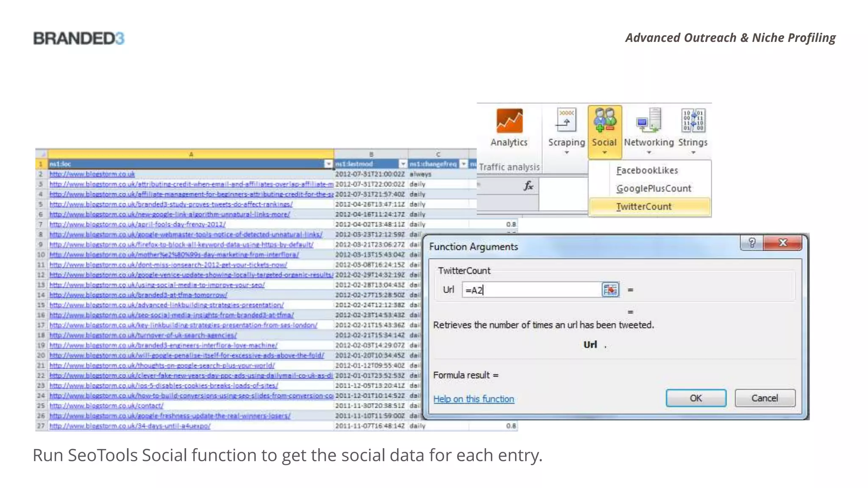868x488 pixels.
Task: Select column C header
Action: (x=438, y=154)
